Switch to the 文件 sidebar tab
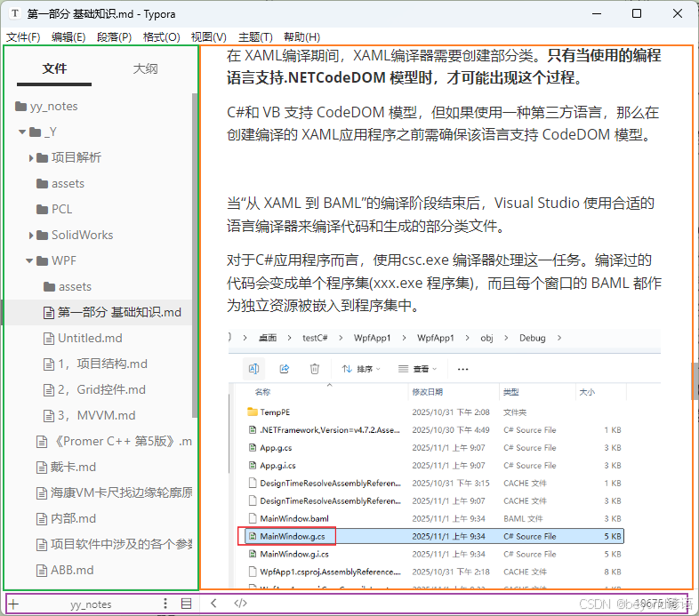Image resolution: width=699 pixels, height=616 pixels. click(x=54, y=68)
